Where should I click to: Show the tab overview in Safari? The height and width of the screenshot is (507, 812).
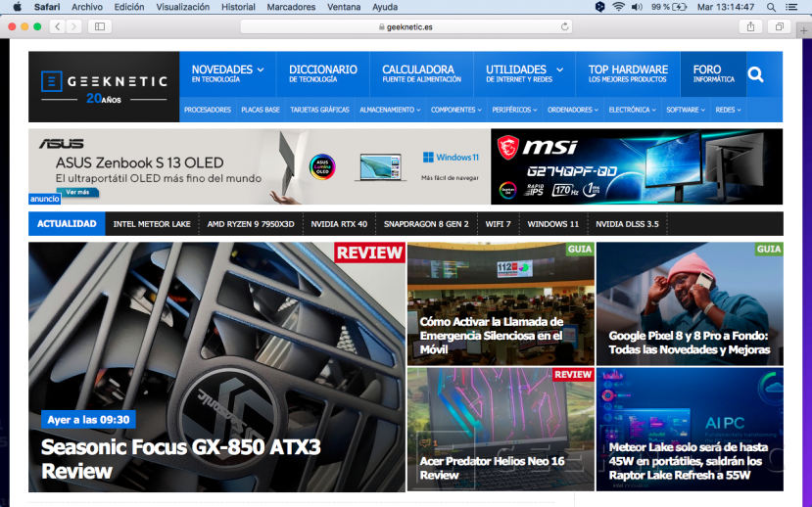tap(780, 26)
